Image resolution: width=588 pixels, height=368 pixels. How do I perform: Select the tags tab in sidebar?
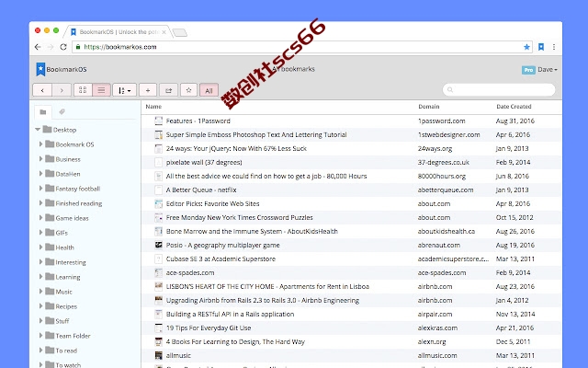tap(62, 111)
